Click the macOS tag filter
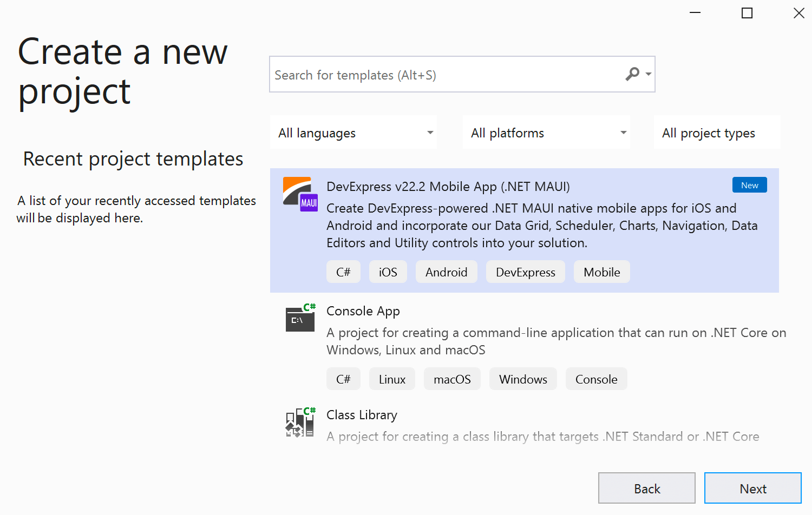This screenshot has height=515, width=812. pos(452,379)
